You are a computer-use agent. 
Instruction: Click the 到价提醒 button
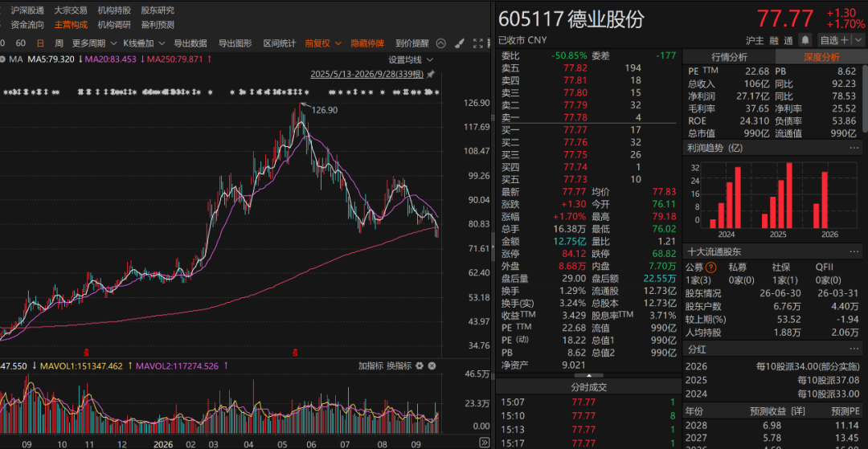411,43
